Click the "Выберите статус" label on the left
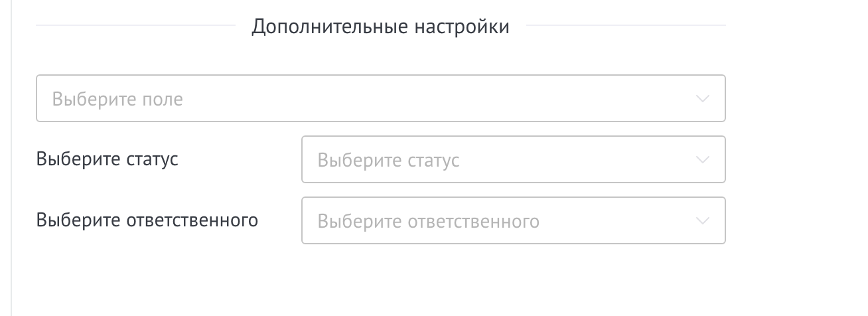This screenshot has width=868, height=316. coord(108,159)
